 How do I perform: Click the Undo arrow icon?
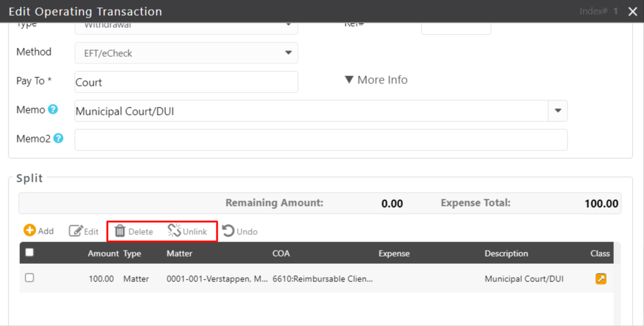(x=228, y=231)
